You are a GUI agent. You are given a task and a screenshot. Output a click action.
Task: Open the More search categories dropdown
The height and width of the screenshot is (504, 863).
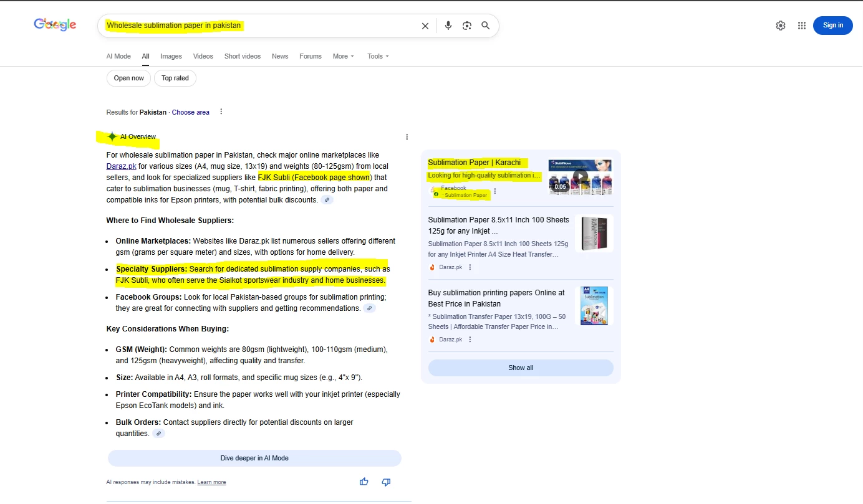(343, 56)
